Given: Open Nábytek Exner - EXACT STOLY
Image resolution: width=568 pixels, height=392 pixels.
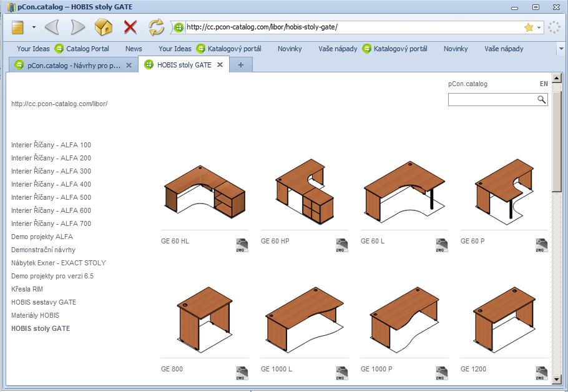Looking at the screenshot, I should click(59, 263).
